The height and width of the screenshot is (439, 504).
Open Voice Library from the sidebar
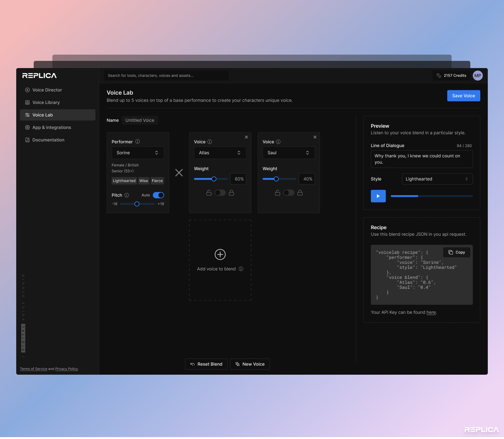coord(58,102)
